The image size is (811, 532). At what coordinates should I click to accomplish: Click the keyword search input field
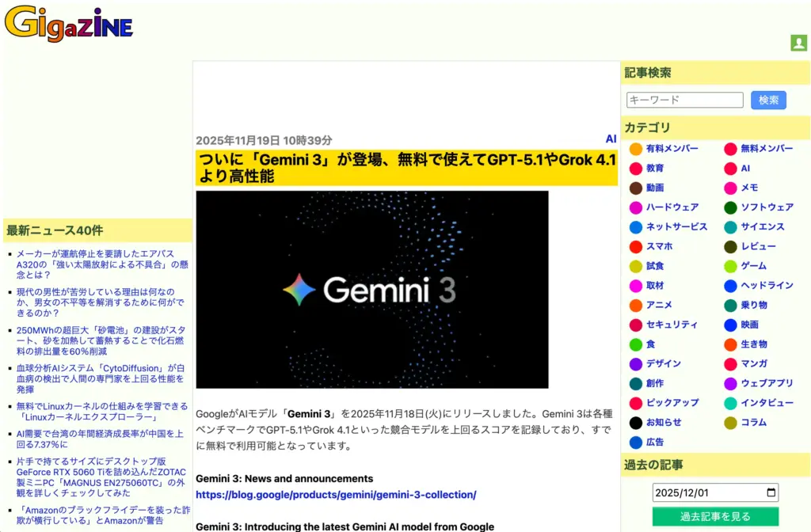click(684, 99)
